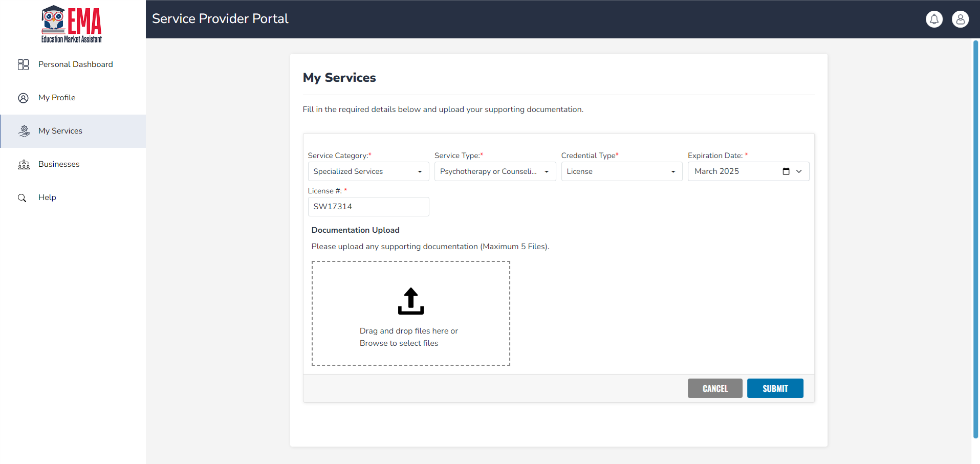Click the My Profile person icon
This screenshot has height=464, width=980.
pyautogui.click(x=23, y=98)
